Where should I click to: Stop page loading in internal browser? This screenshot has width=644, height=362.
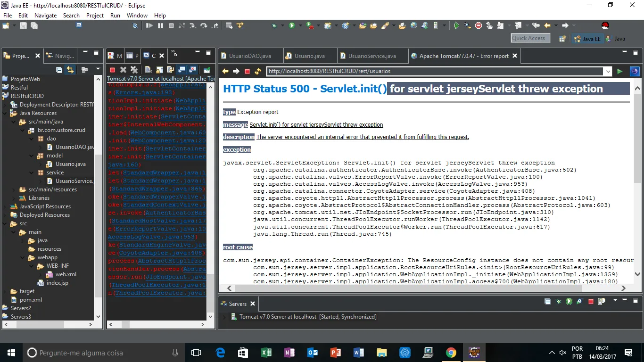pyautogui.click(x=247, y=72)
